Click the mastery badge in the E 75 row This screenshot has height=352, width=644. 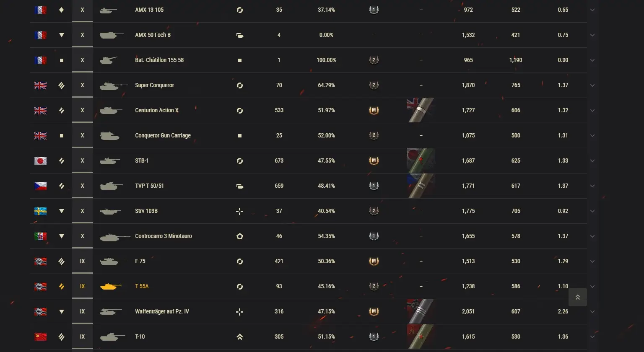point(374,261)
